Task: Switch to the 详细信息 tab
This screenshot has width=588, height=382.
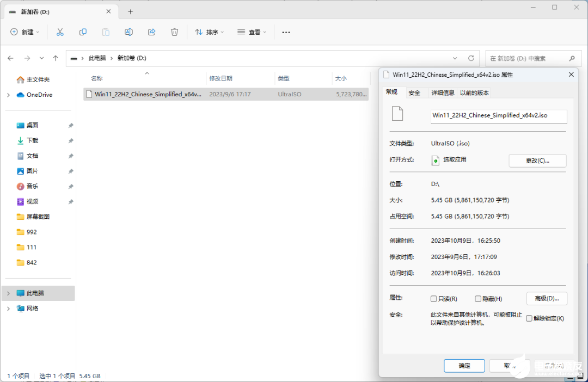Action: (443, 93)
